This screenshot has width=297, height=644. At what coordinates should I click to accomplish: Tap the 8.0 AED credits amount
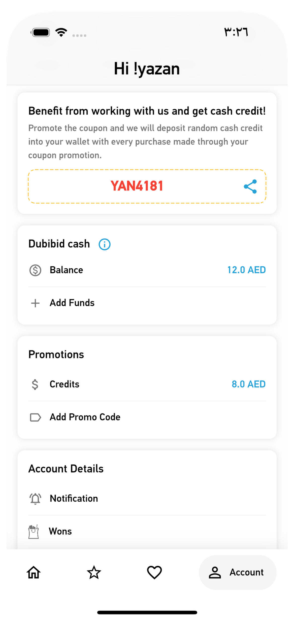tap(248, 384)
